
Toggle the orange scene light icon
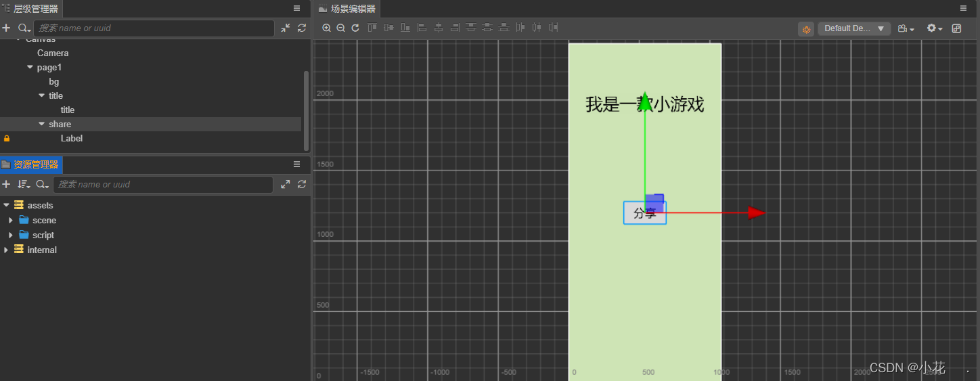[x=806, y=29]
